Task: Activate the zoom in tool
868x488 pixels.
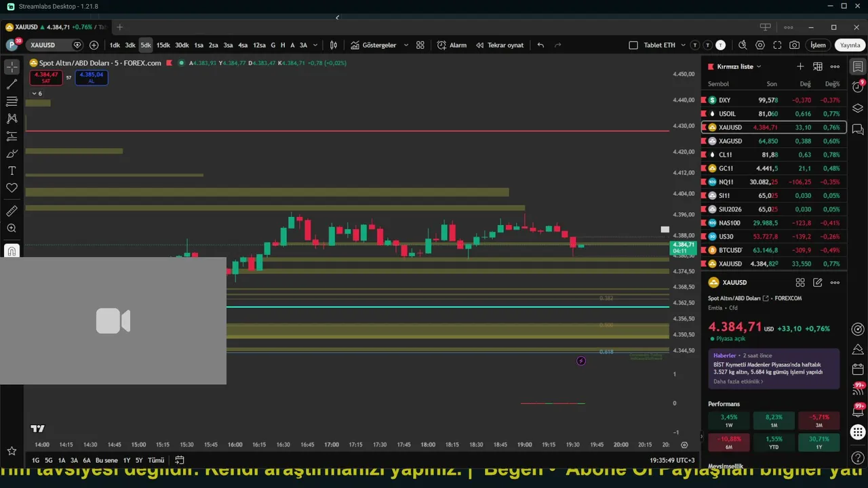Action: coord(12,228)
